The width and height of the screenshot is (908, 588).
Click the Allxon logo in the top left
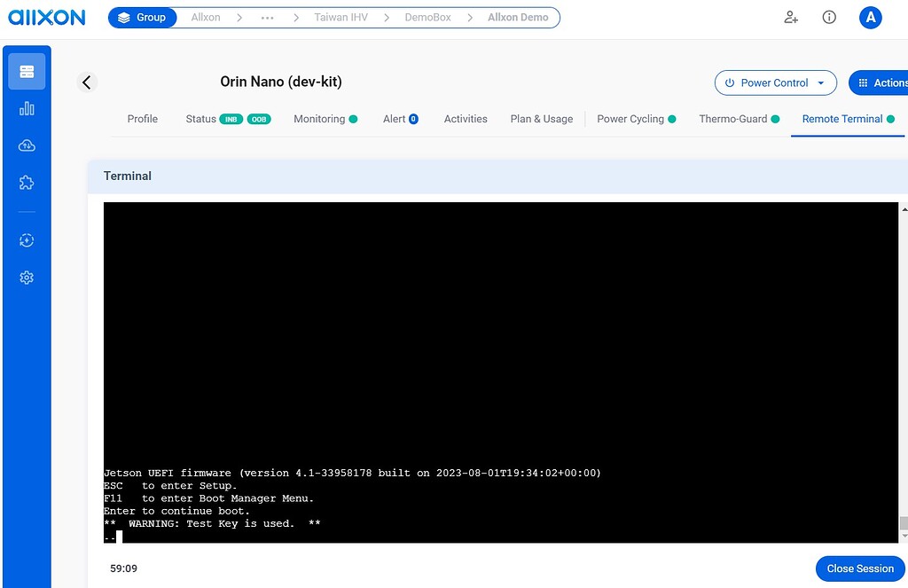click(x=46, y=16)
